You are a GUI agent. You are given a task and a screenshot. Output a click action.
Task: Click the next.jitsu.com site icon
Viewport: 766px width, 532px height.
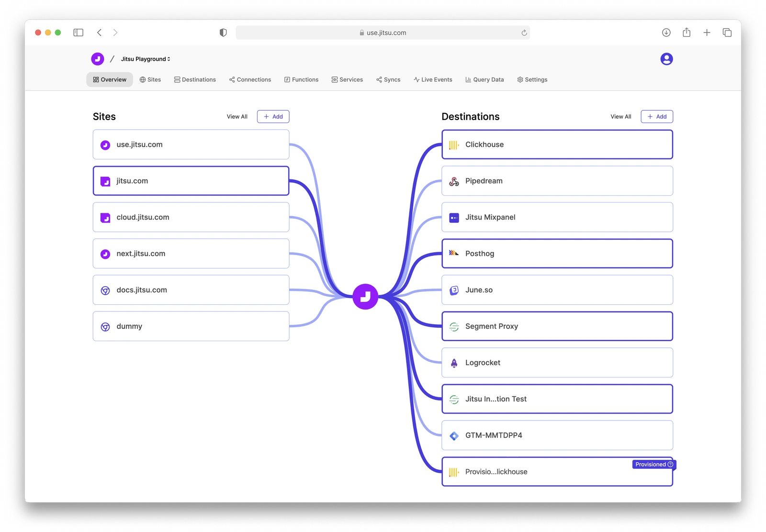coord(105,254)
